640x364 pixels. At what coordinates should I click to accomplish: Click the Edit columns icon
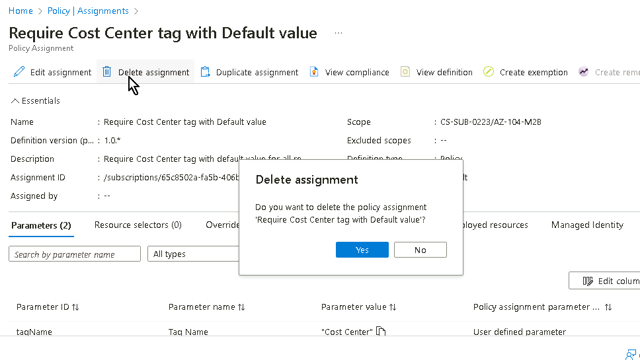coord(588,281)
